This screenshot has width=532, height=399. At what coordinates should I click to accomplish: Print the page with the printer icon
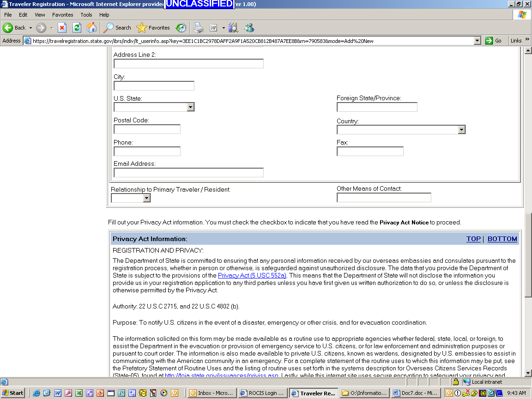tap(198, 28)
